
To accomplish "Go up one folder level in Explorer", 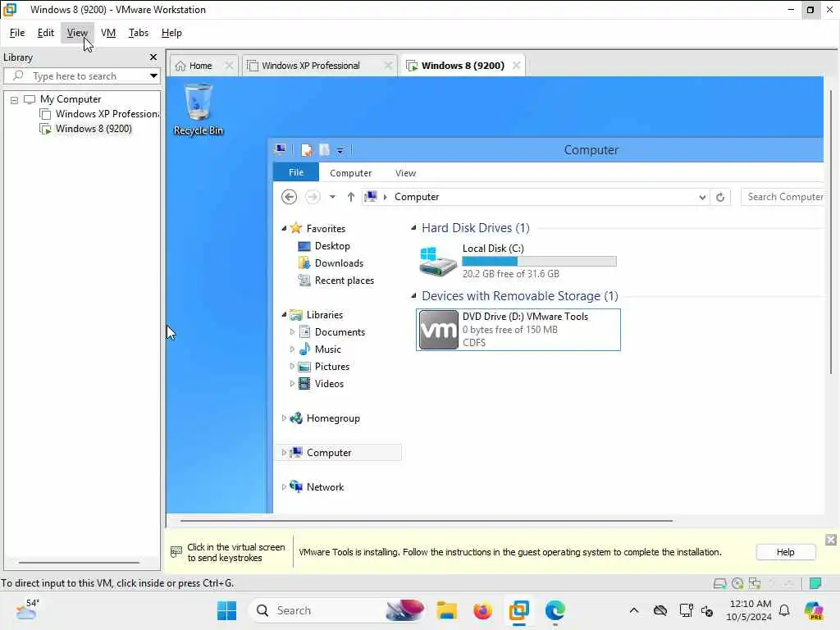I will click(x=351, y=197).
